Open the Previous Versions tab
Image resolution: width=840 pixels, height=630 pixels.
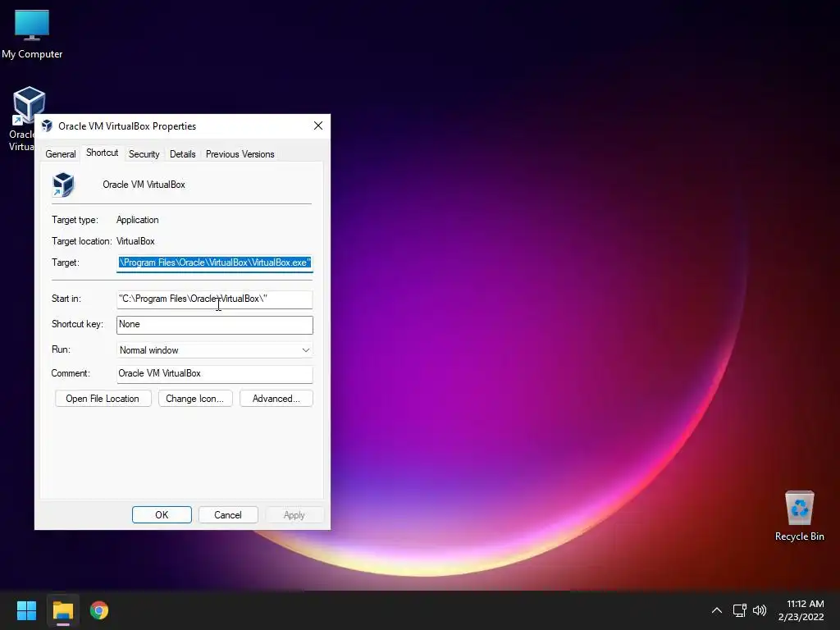click(x=240, y=154)
